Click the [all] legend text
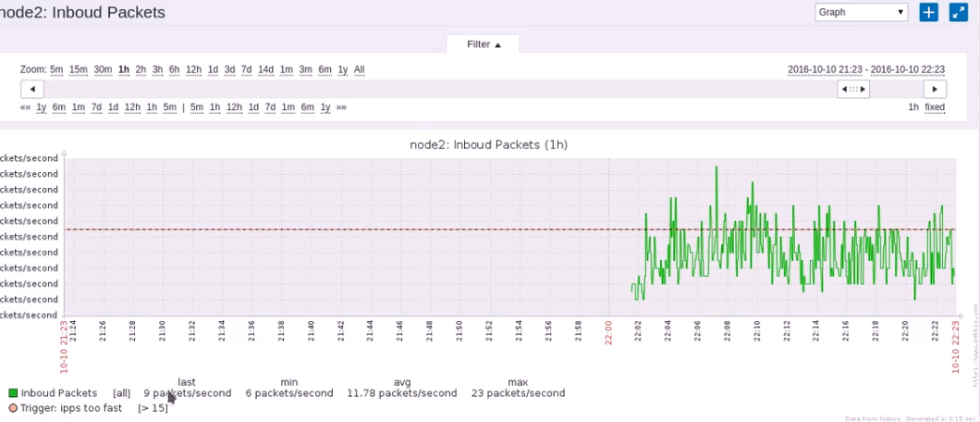The image size is (980, 422). [x=121, y=393]
